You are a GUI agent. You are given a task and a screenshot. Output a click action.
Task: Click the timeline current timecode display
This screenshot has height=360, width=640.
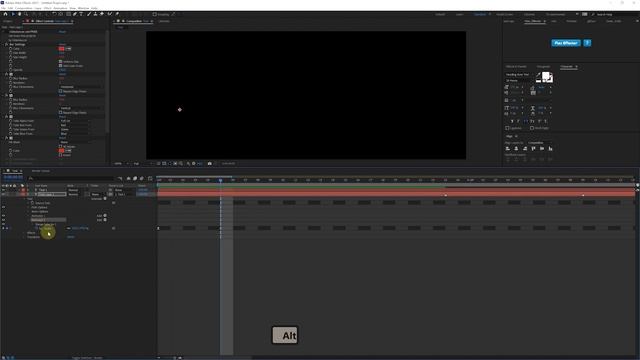(x=13, y=178)
